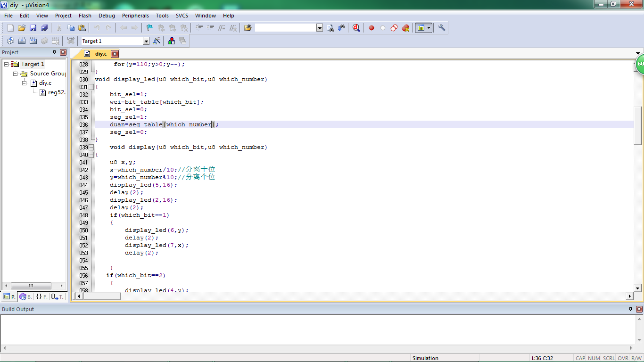This screenshot has width=644, height=362.
Task: Indent selected lines using the indent icon
Action: pyautogui.click(x=199, y=28)
